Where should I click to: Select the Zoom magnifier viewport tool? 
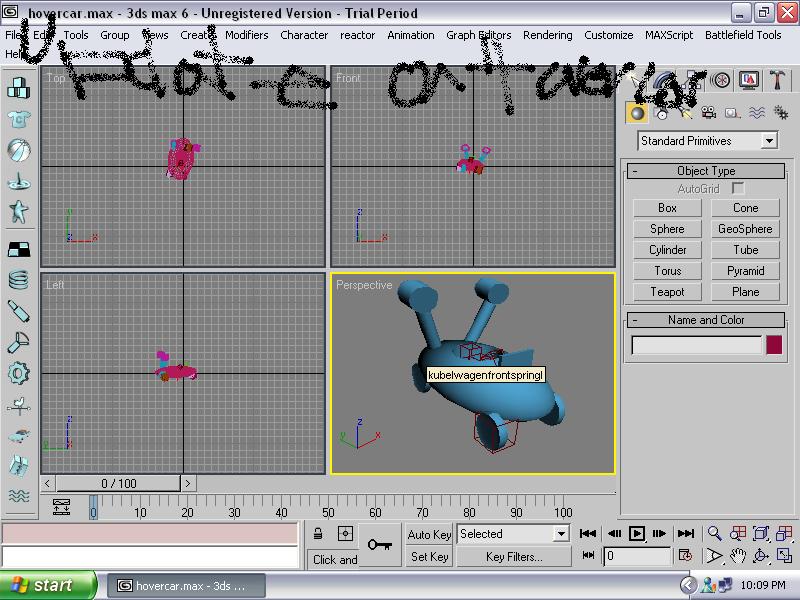714,534
